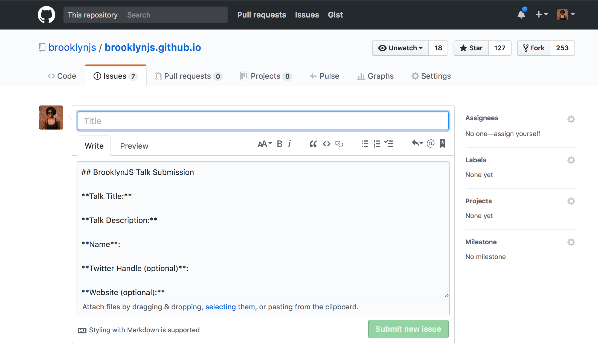Open the Pull requests repository tab

point(188,76)
